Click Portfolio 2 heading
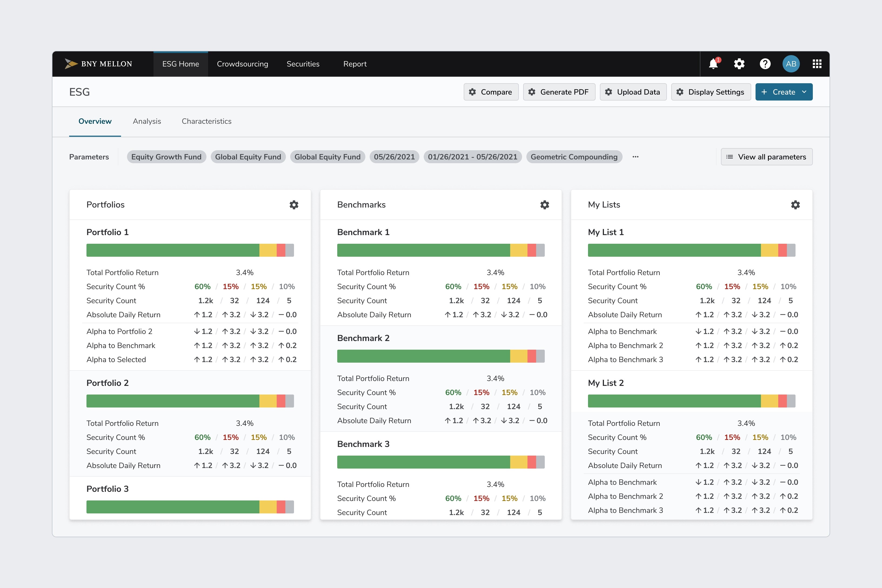The width and height of the screenshot is (882, 588). (108, 383)
